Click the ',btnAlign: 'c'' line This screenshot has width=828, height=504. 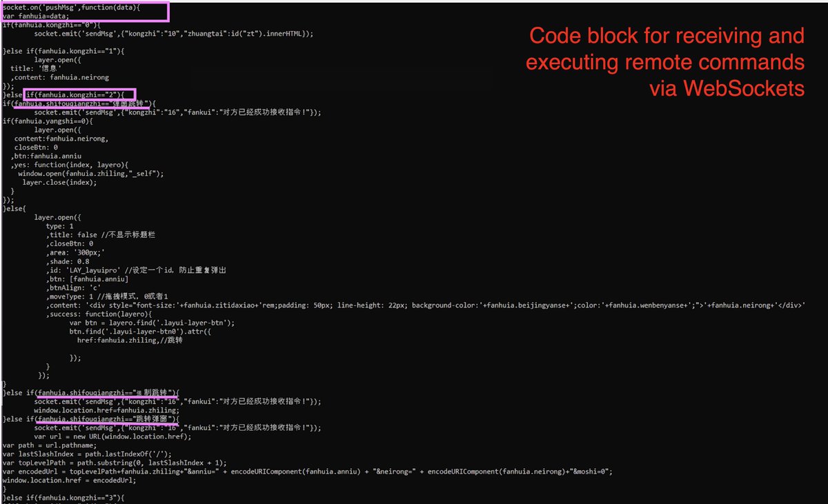point(74,288)
